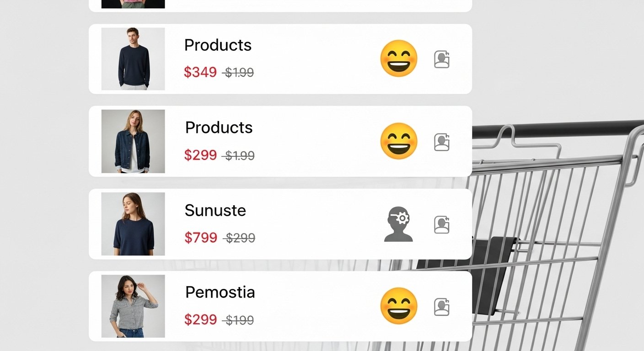Open the profile photo icon on the Sunuste row
This screenshot has width=644, height=351.
pos(442,224)
